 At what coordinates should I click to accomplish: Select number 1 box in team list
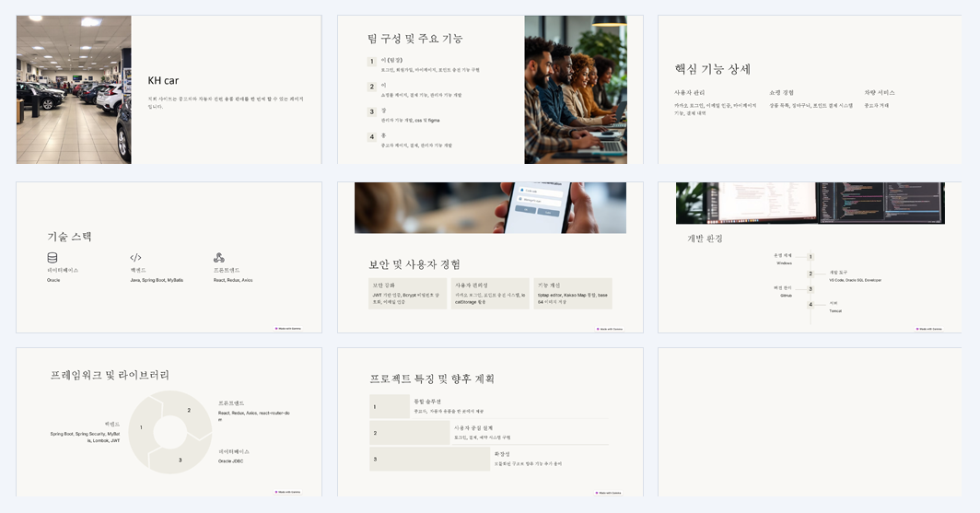372,61
